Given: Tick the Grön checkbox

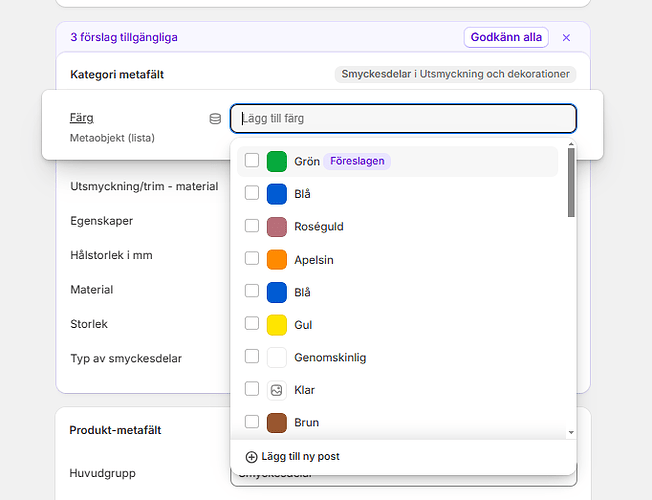Looking at the screenshot, I should click(x=252, y=160).
